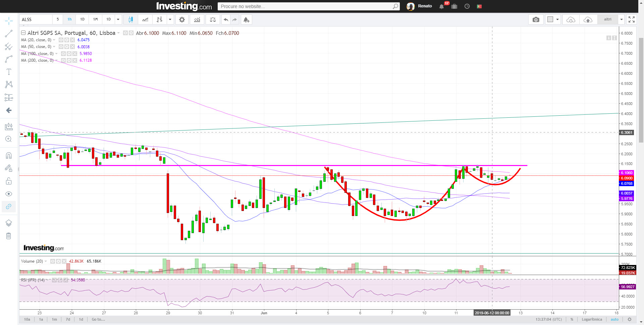Remove all drawings with trash icon
This screenshot has height=325, width=644.
coord(9,236)
